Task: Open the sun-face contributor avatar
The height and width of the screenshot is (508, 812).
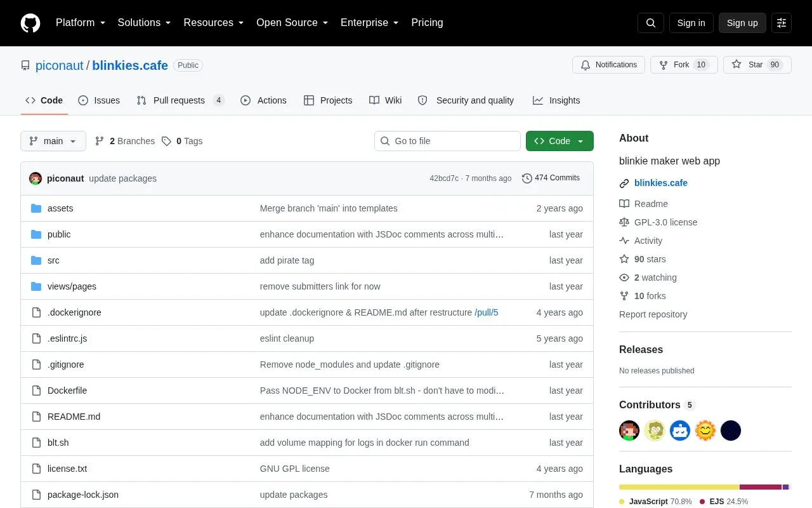Action: (705, 431)
